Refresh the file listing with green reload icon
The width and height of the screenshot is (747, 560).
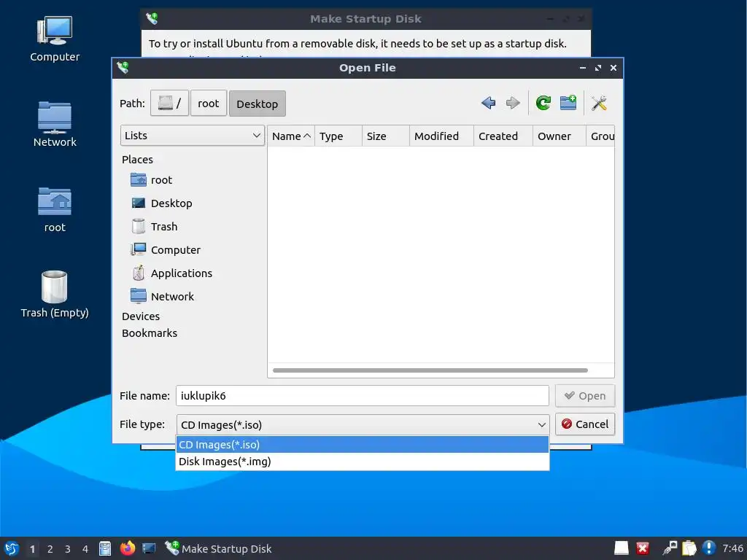point(543,103)
